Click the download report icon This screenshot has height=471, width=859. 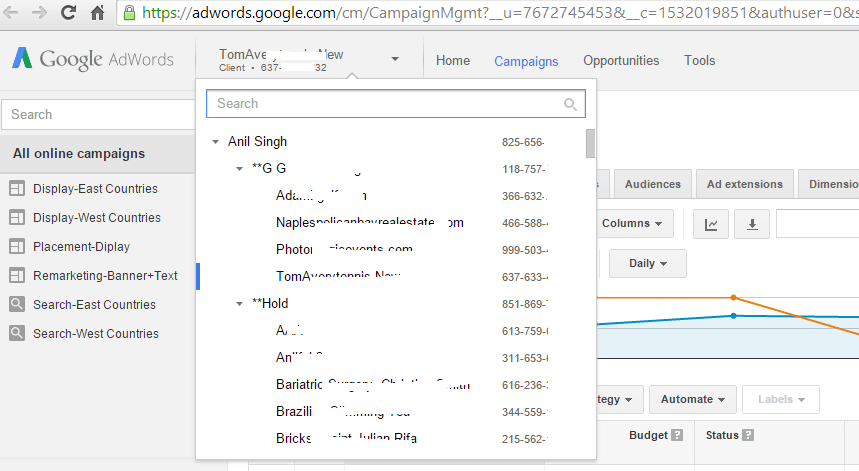point(752,224)
